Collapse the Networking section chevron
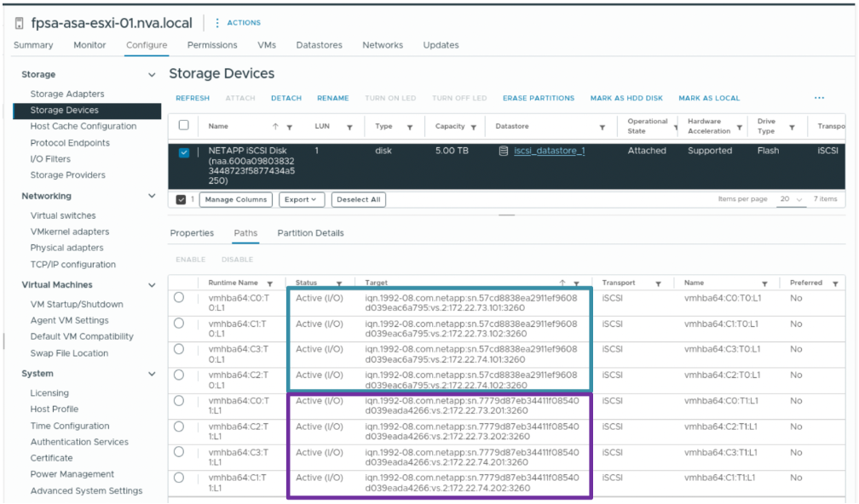 tap(152, 196)
